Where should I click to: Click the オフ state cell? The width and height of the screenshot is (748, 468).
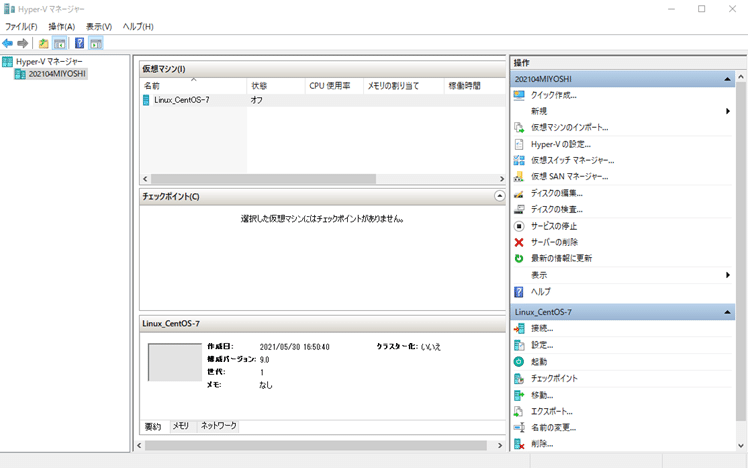point(257,100)
